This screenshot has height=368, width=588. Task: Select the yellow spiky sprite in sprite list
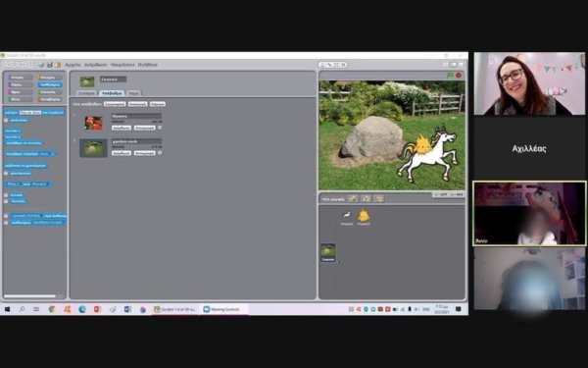coord(364,218)
